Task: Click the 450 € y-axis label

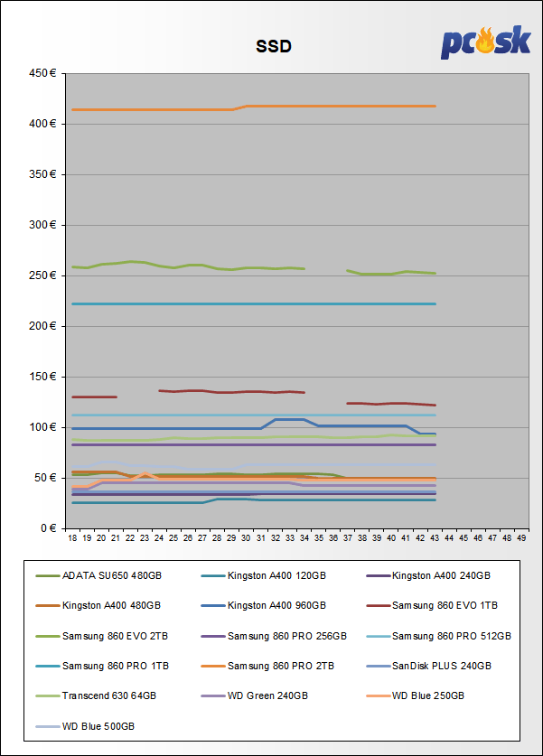Action: [42, 73]
